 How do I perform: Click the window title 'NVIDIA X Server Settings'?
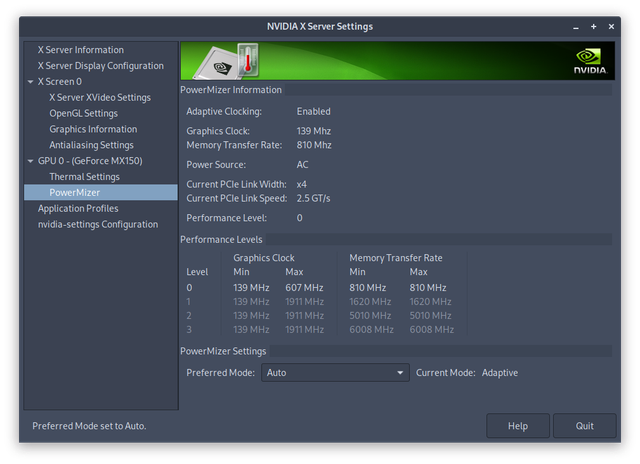(320, 27)
